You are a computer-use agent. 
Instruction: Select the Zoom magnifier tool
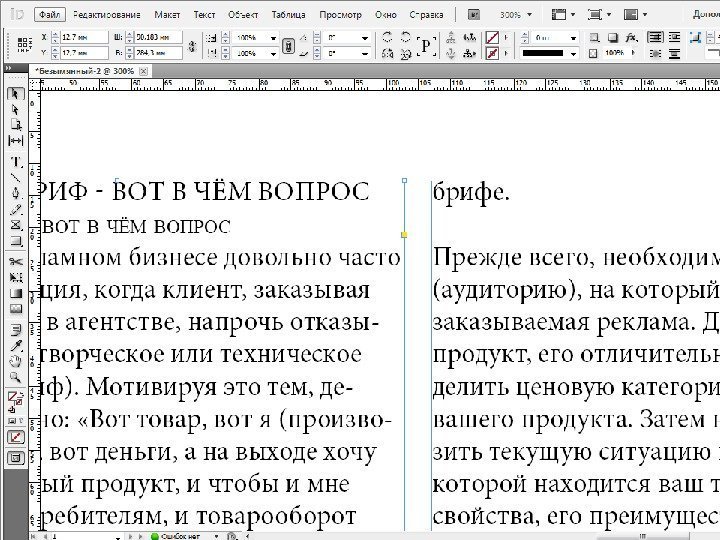[x=16, y=377]
